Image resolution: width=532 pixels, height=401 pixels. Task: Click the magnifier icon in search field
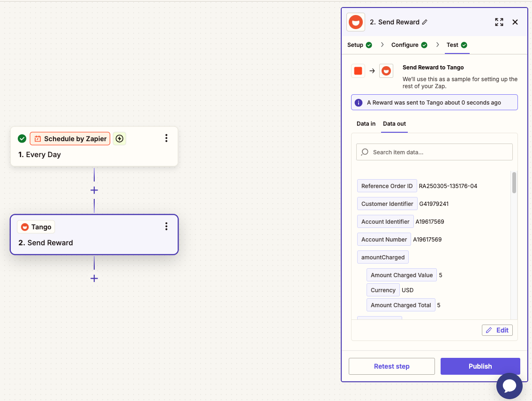(365, 152)
